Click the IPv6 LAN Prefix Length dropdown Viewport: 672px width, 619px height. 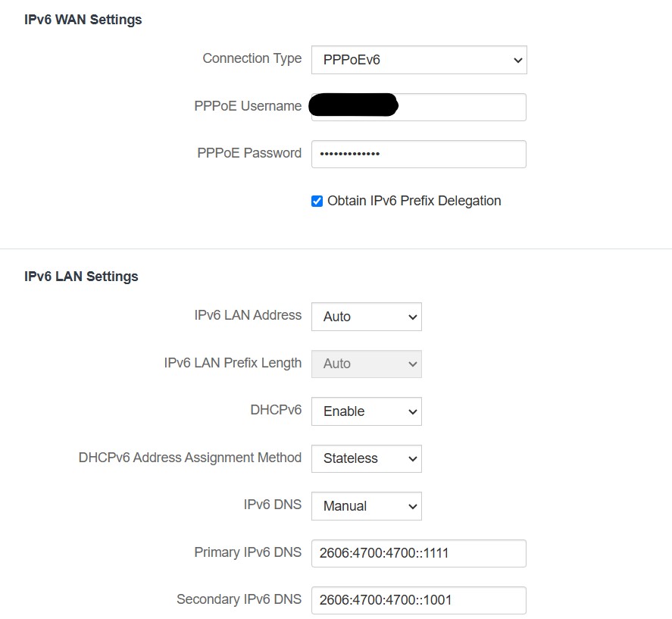click(367, 364)
